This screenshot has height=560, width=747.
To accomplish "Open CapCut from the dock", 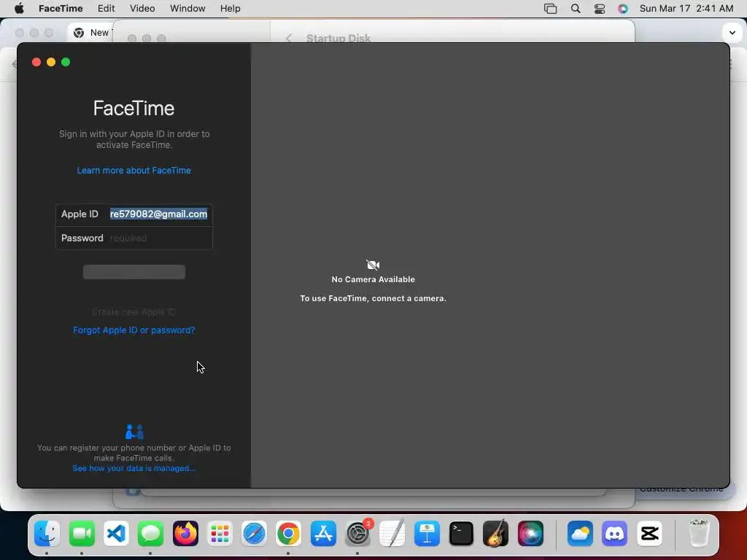I will pos(650,533).
